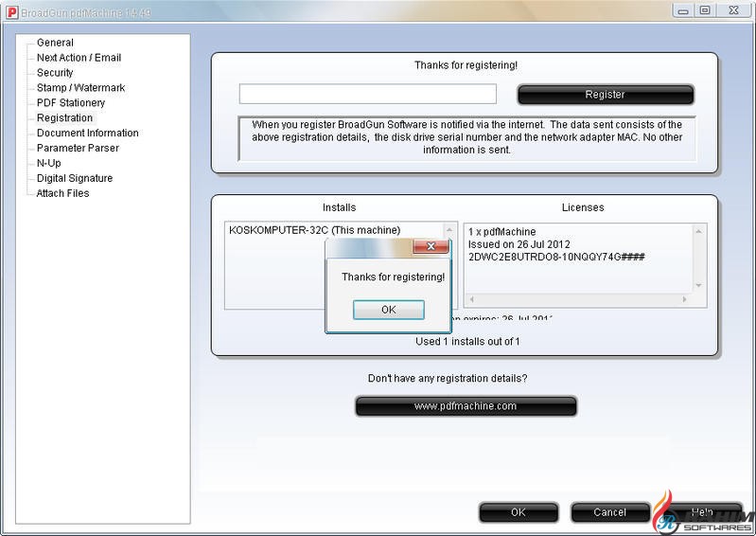
Task: Click the Licenses horizontal scroll-left arrow
Action: (x=471, y=299)
